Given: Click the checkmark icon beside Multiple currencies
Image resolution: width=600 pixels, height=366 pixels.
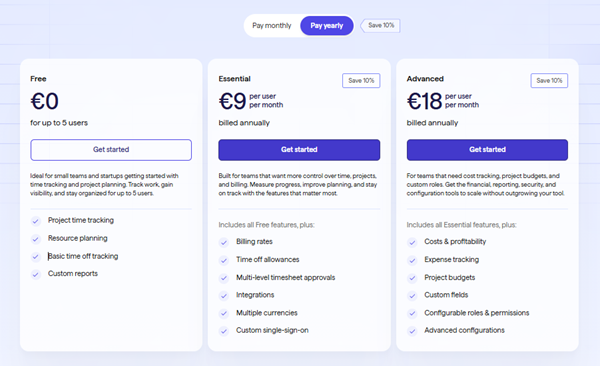Looking at the screenshot, I should 224,314.
